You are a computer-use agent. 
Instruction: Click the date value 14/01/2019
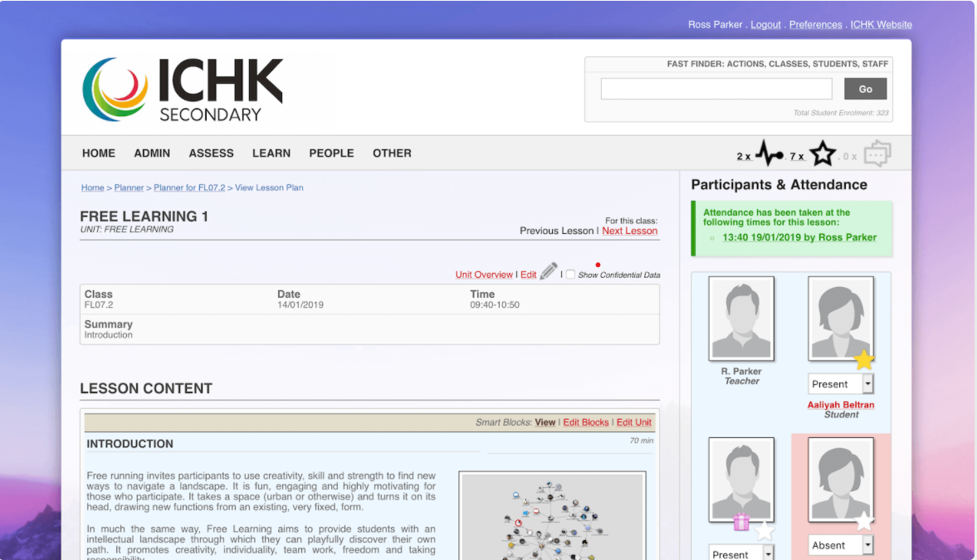click(x=300, y=304)
